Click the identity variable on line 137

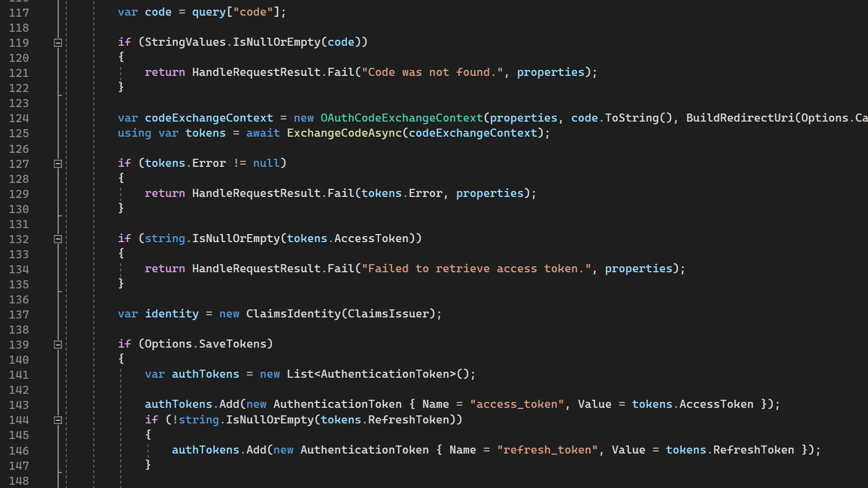click(172, 314)
